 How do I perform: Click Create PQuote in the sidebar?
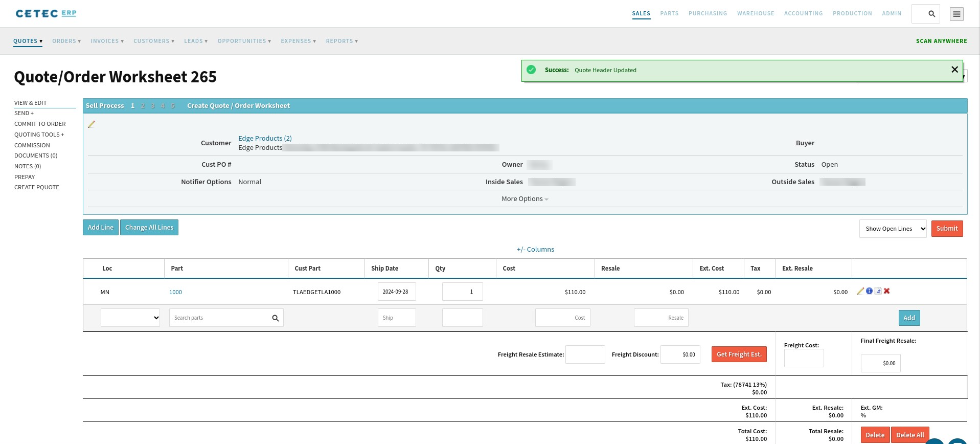(x=37, y=187)
